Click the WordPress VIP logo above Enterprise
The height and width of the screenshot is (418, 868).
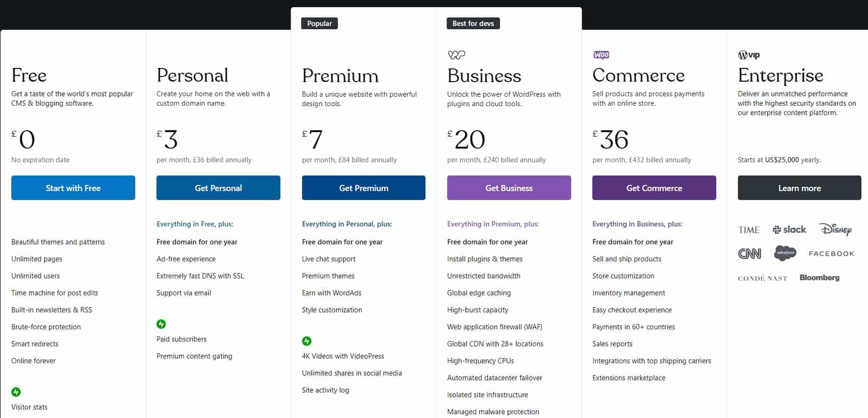[x=749, y=55]
